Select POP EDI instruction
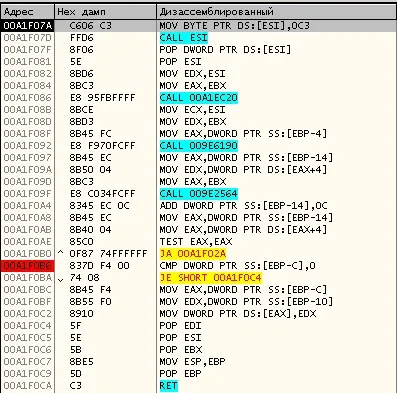Image resolution: width=397 pixels, height=393 pixels. [180, 326]
